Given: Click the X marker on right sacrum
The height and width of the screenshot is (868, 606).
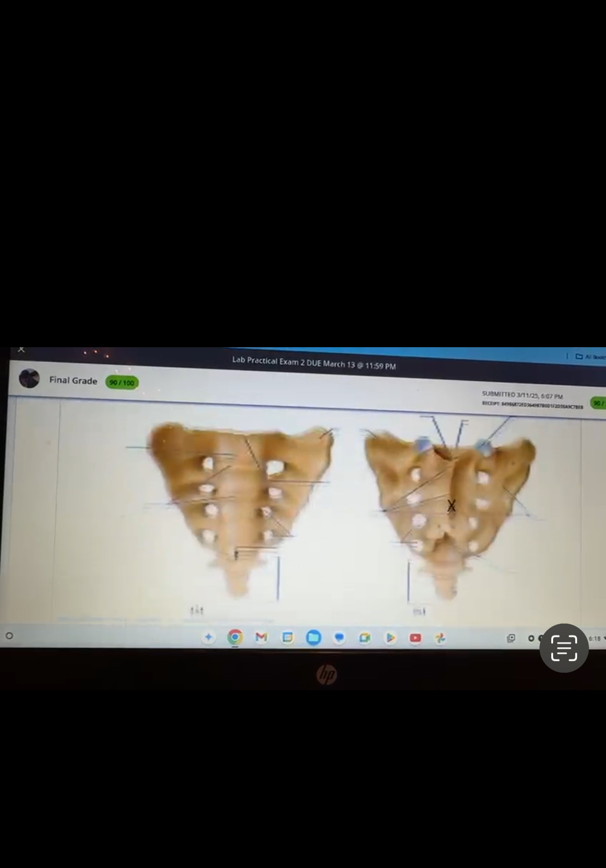Looking at the screenshot, I should point(451,506).
